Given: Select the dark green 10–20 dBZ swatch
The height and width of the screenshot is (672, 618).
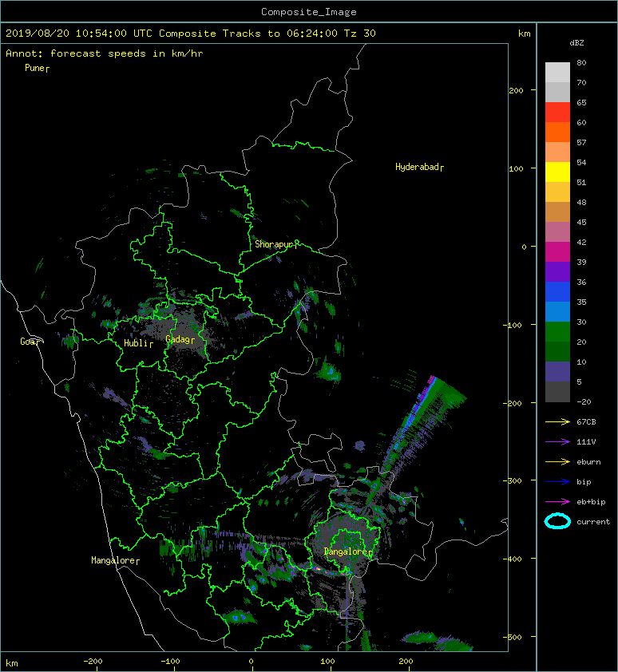Looking at the screenshot, I should (x=557, y=351).
